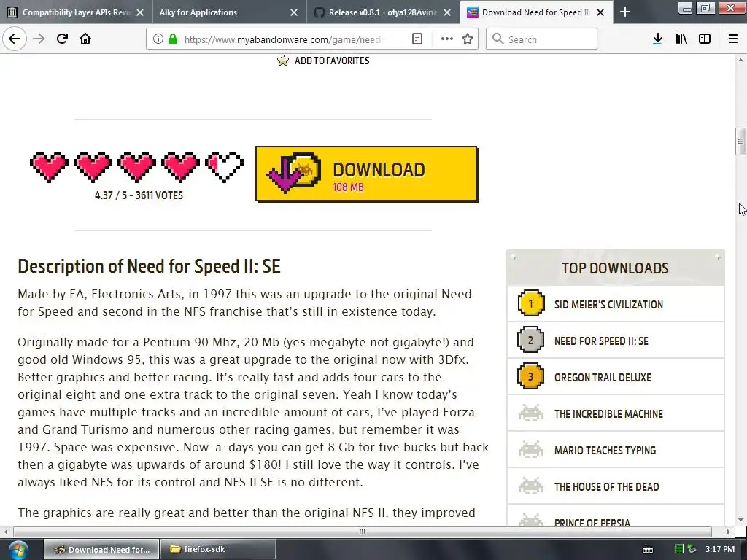Image resolution: width=747 pixels, height=560 pixels.
Task: Click the ADD TO FAVORITES link
Action: point(332,61)
